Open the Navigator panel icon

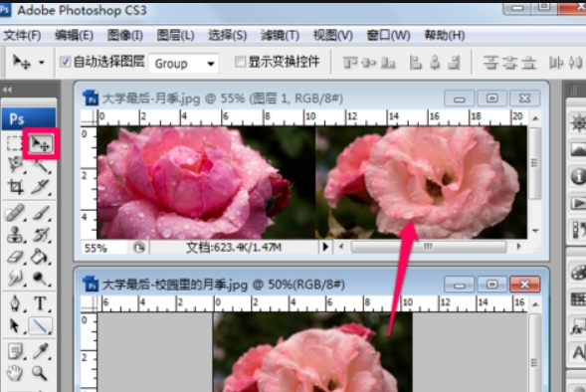[578, 123]
